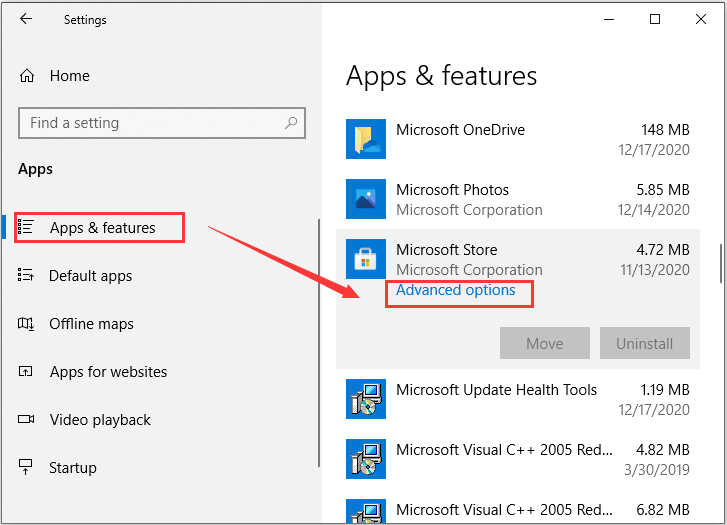Viewport: 727px width, 525px height.
Task: Open Advanced options for Microsoft Store
Action: pos(456,290)
